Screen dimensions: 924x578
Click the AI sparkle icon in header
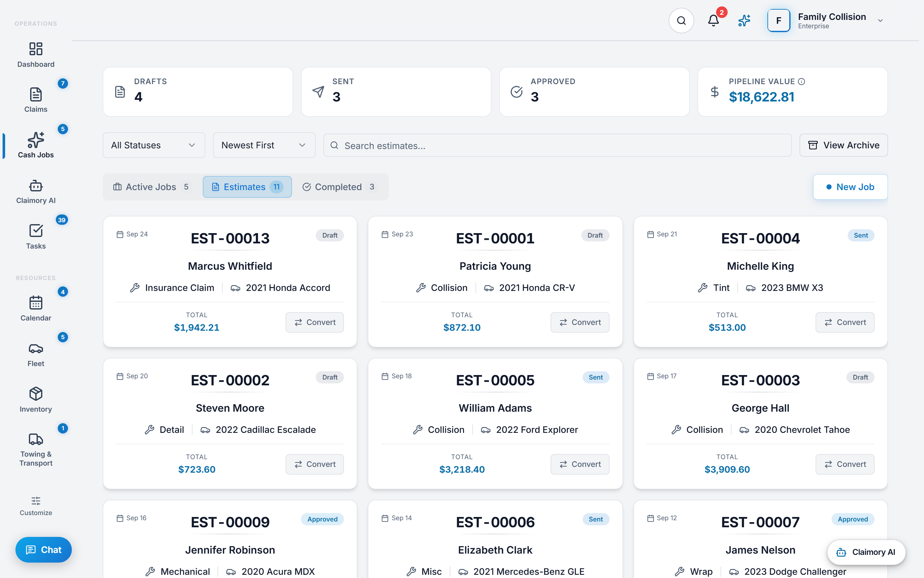pos(744,21)
